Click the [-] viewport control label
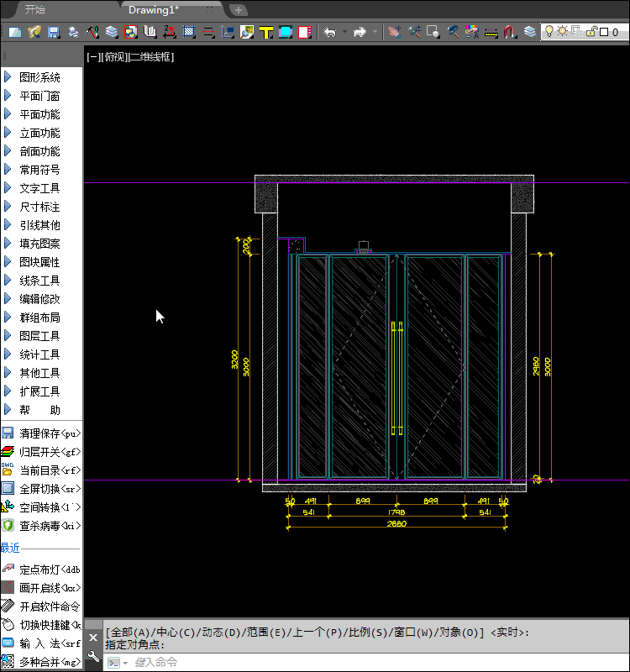630x672 pixels. (x=92, y=56)
